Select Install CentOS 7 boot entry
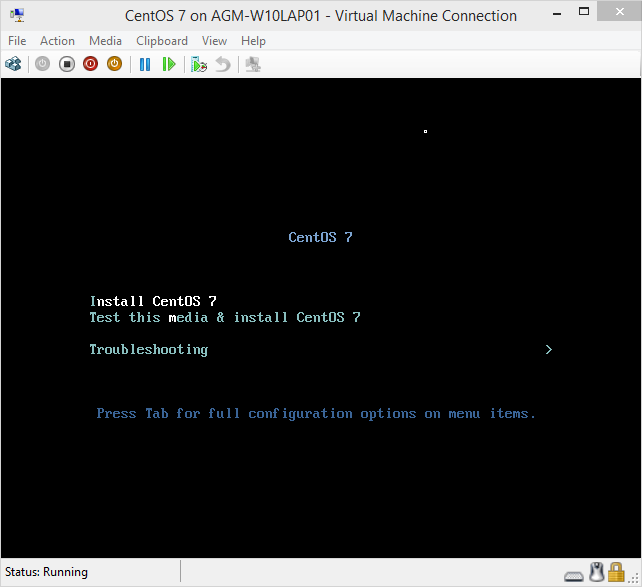 click(x=153, y=301)
